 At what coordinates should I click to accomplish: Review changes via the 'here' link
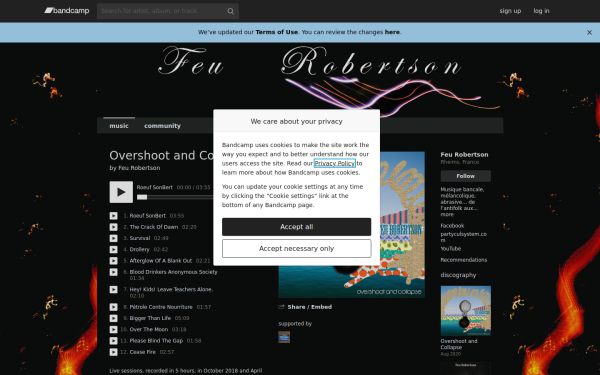click(392, 32)
